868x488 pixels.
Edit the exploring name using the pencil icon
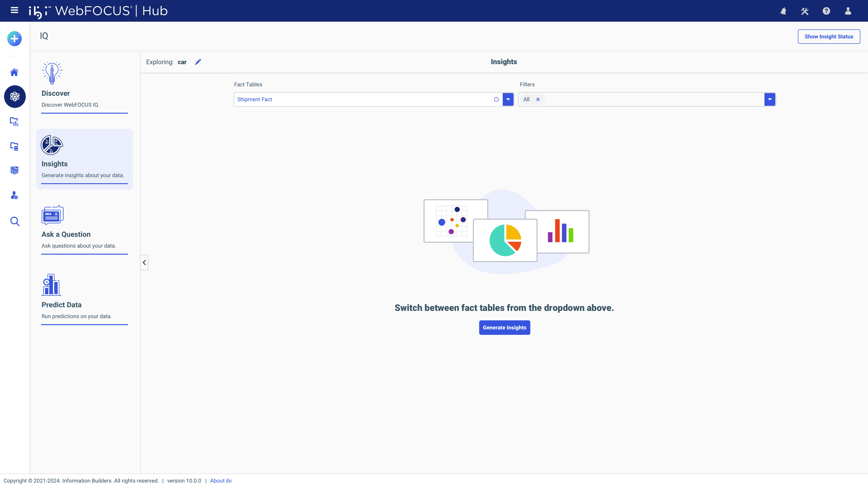coord(198,62)
